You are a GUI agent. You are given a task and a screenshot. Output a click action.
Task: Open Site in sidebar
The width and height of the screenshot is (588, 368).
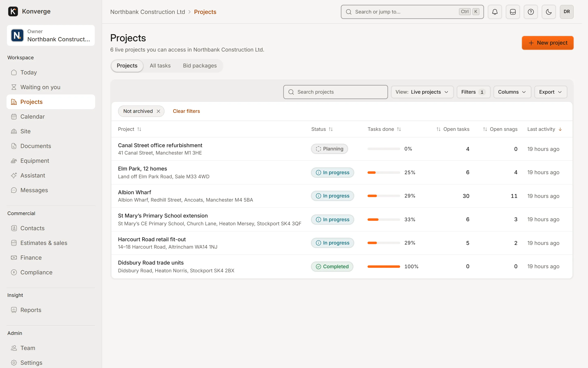click(51, 131)
